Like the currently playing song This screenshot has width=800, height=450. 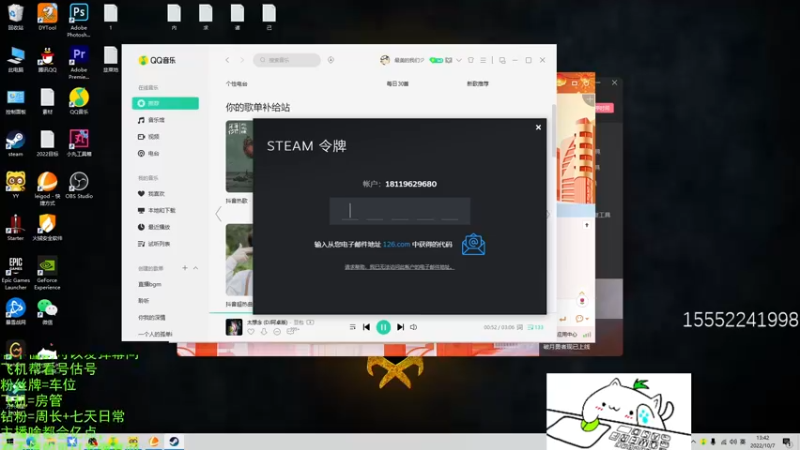251,332
